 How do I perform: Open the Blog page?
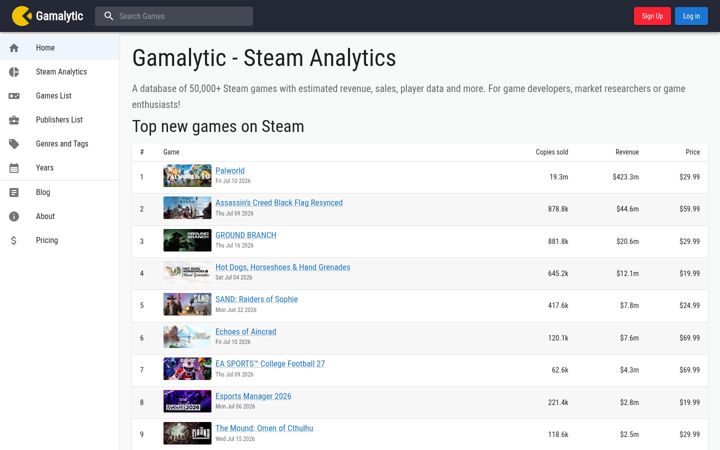click(60, 192)
